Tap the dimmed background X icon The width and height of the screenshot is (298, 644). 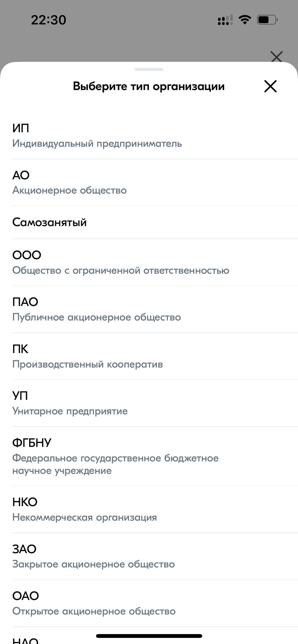[x=277, y=56]
